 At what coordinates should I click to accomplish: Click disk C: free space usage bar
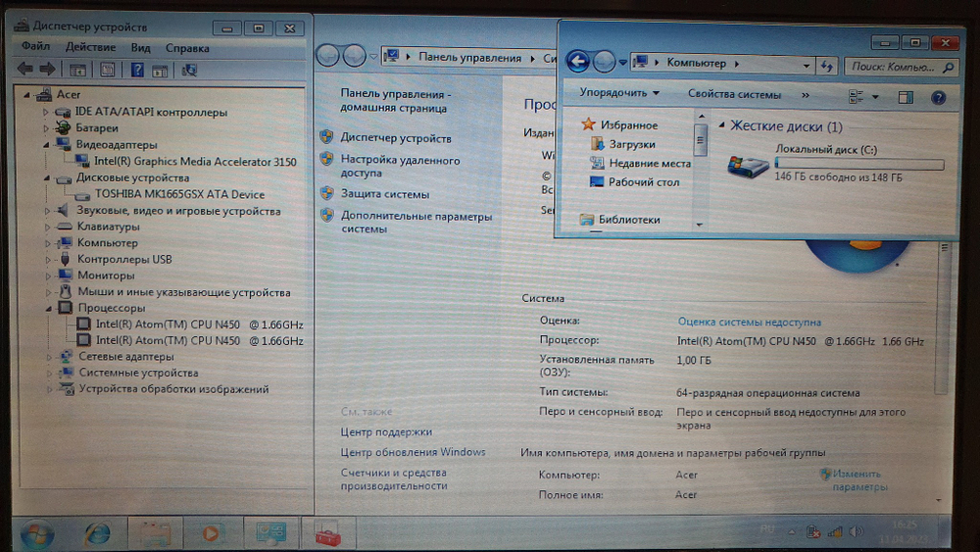pyautogui.click(x=859, y=164)
